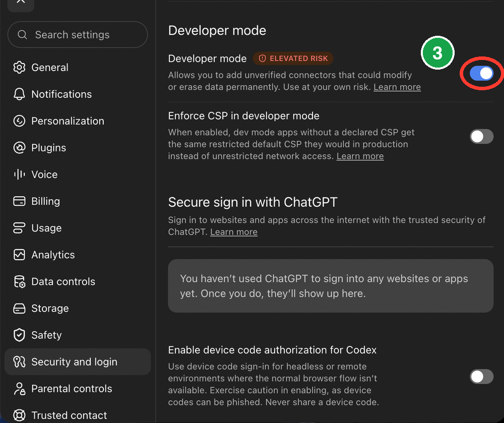Image resolution: width=504 pixels, height=423 pixels.
Task: Click the General gear icon
Action: 19,68
